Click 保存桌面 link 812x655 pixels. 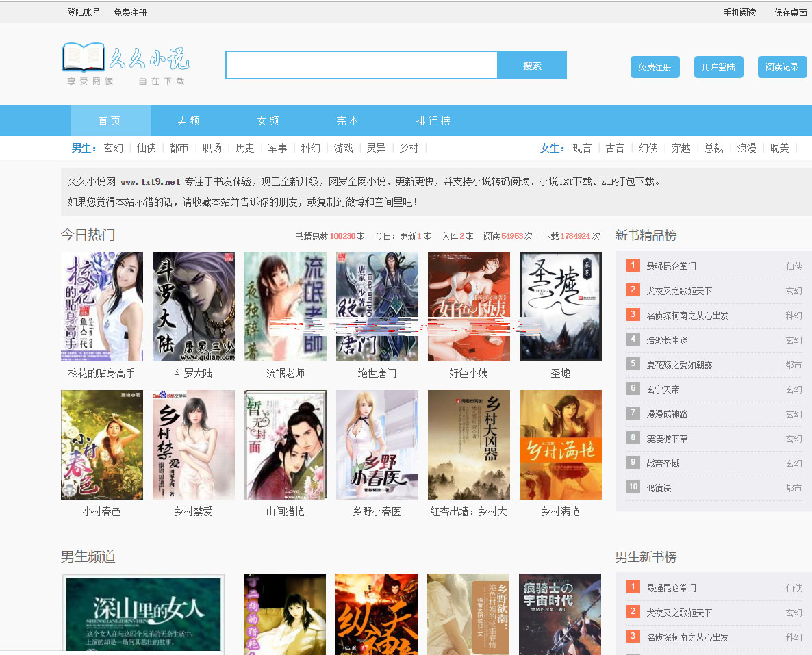pos(790,12)
